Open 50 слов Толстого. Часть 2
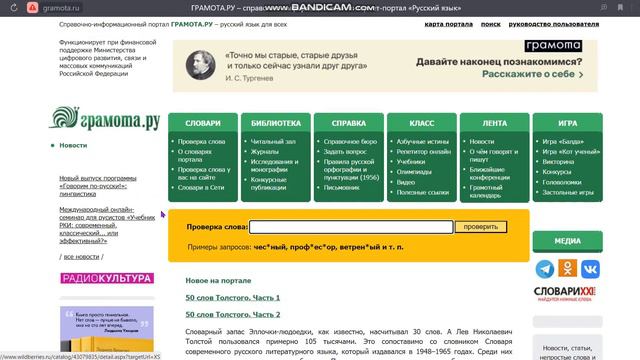 click(x=233, y=315)
